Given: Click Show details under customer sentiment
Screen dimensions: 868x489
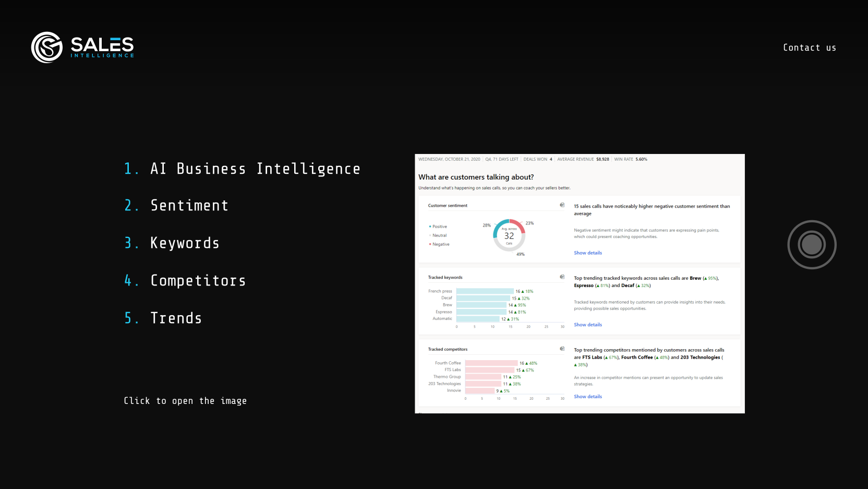Looking at the screenshot, I should [588, 253].
